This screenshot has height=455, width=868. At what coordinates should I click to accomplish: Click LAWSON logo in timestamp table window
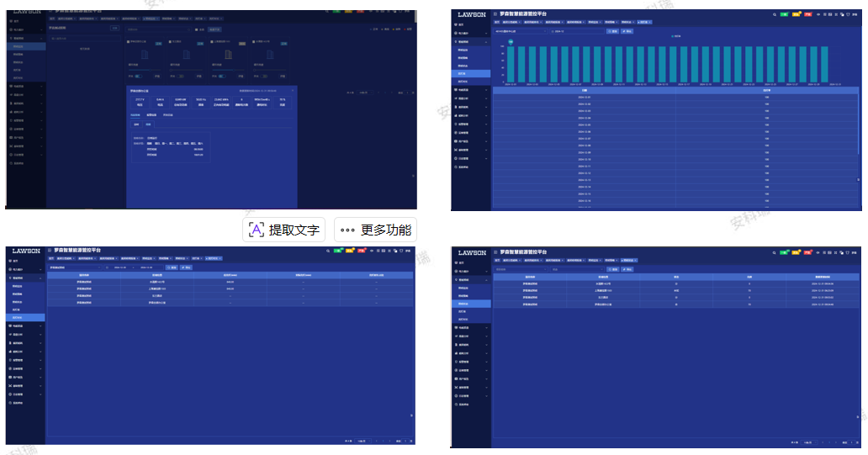click(472, 253)
